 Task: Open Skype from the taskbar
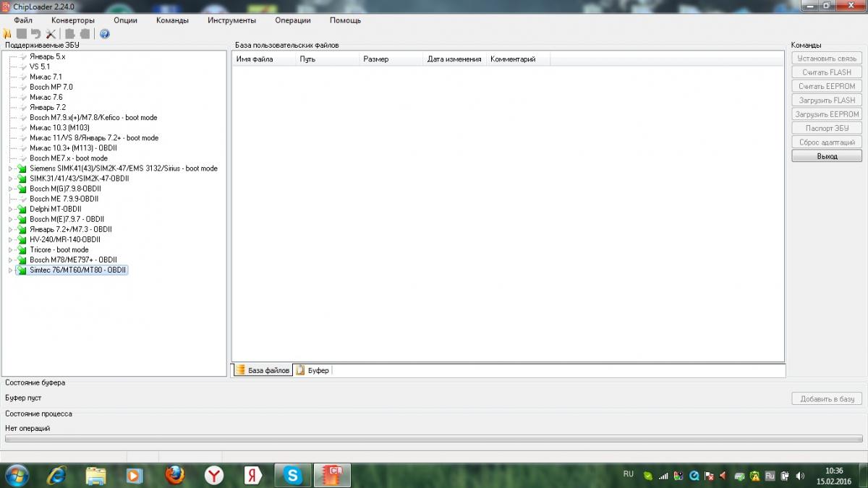(293, 475)
